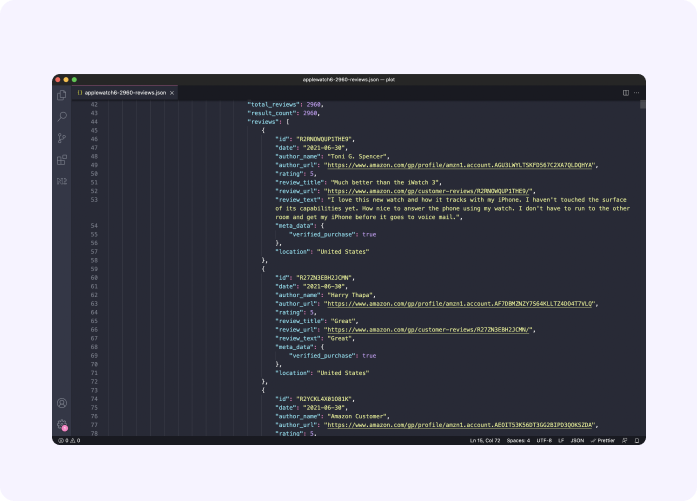697x501 pixels.
Task: Open errors and warnings indicator in status bar
Action: pyautogui.click(x=69, y=440)
